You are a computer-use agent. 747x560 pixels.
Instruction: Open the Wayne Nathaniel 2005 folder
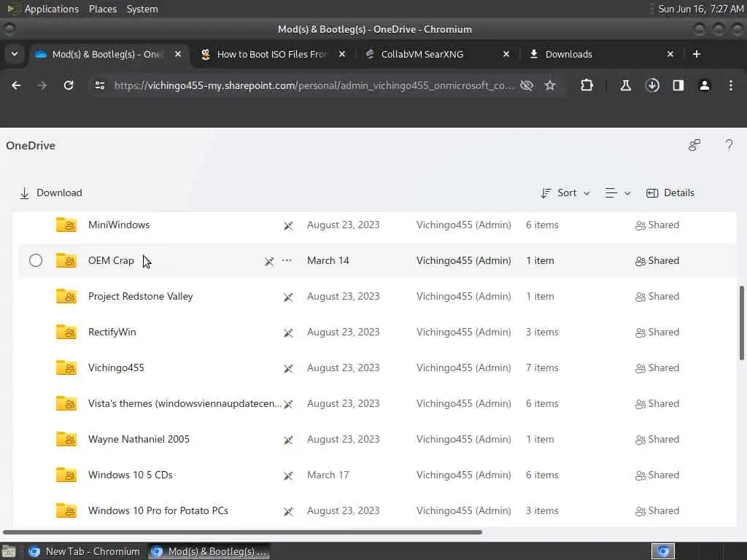(x=139, y=439)
